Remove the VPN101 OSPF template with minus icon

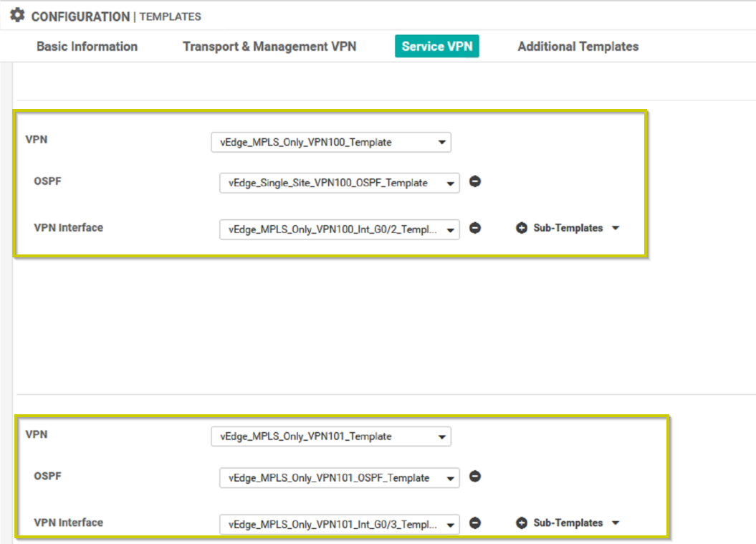point(475,477)
